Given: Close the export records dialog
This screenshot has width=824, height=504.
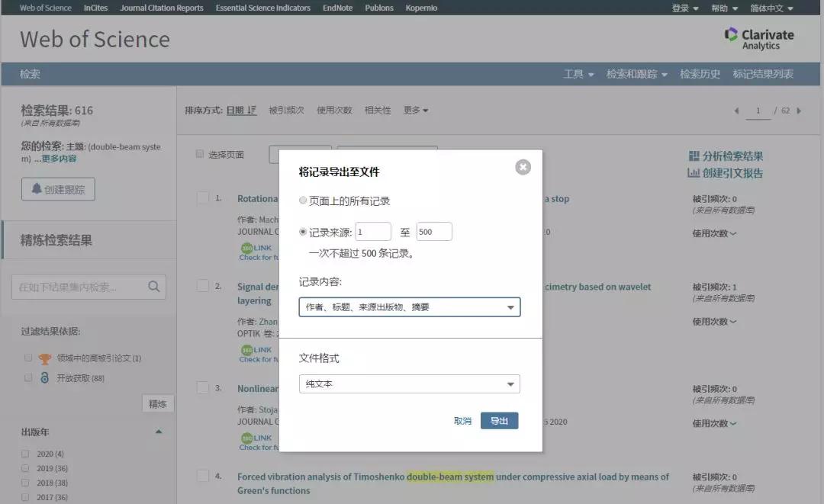Looking at the screenshot, I should (x=523, y=167).
